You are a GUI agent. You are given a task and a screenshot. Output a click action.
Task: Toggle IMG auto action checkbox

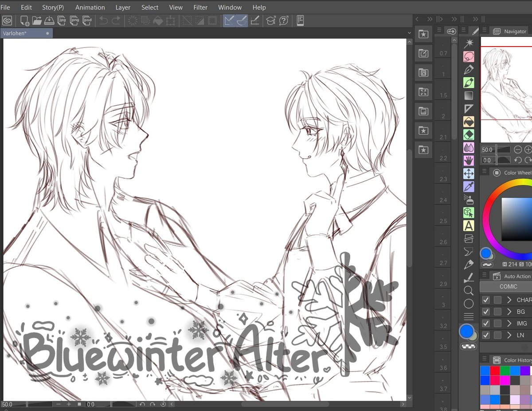(x=486, y=323)
